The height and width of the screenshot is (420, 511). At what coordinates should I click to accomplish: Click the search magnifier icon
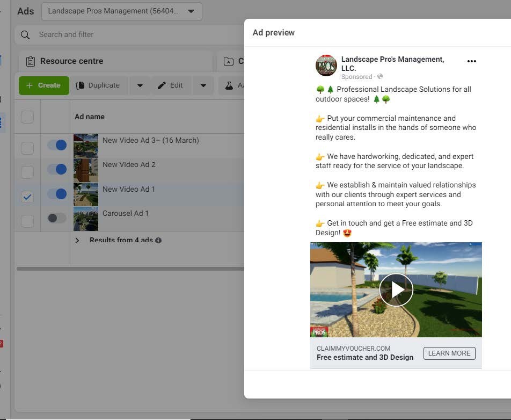click(25, 35)
